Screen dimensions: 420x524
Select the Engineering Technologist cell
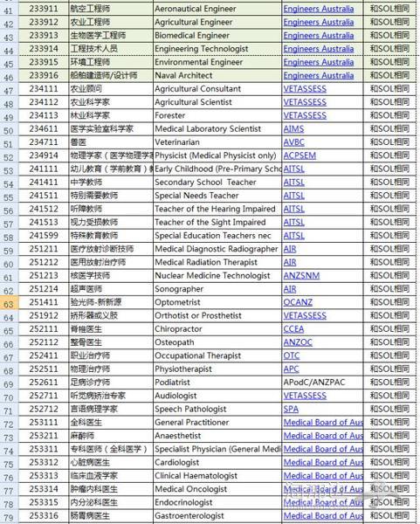217,49
